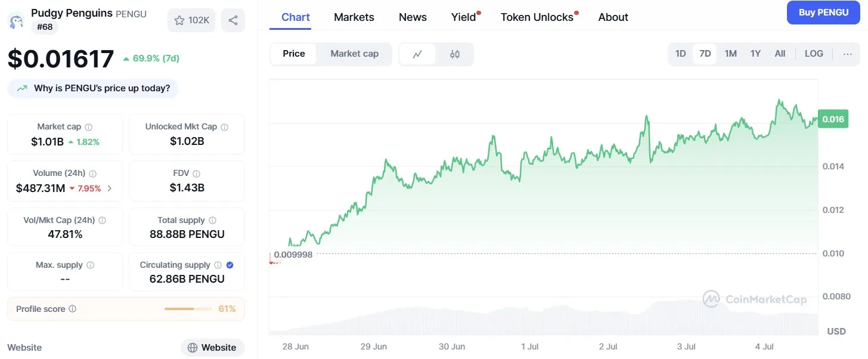868x359 pixels.
Task: Click the $487.31M volume value
Action: [41, 188]
